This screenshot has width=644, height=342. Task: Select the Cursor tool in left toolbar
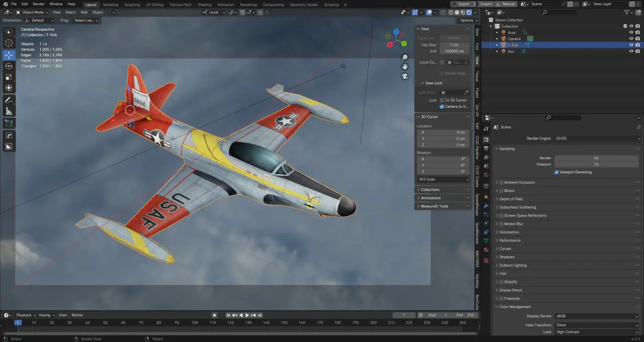tap(9, 43)
